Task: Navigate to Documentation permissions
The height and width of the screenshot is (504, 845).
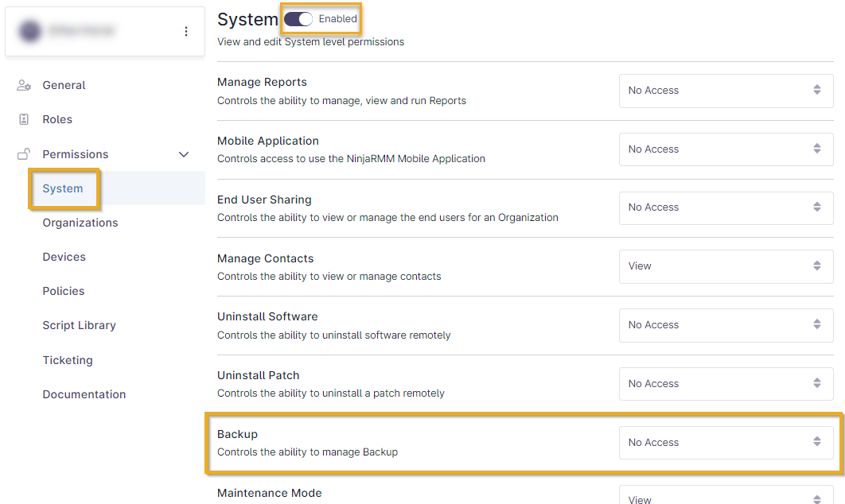Action: (84, 394)
